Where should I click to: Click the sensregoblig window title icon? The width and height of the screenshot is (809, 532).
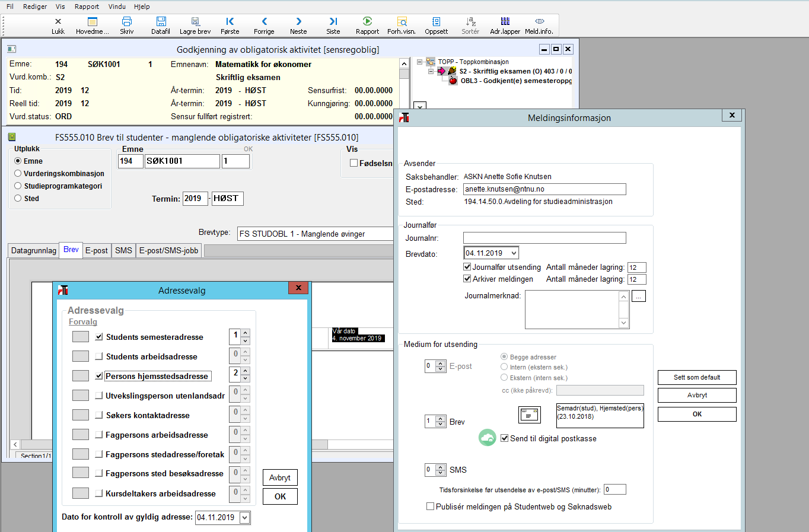click(x=11, y=49)
